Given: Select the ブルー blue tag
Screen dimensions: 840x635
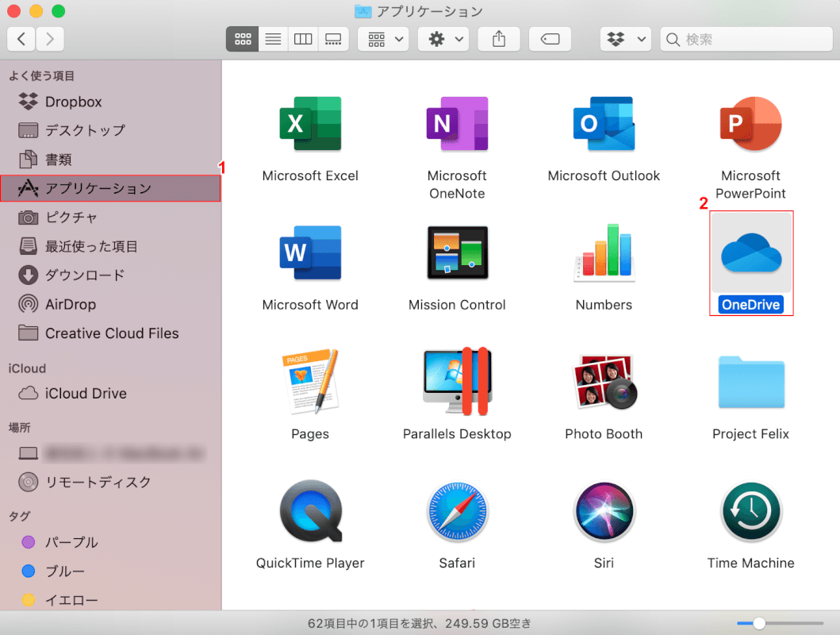Looking at the screenshot, I should [x=111, y=571].
